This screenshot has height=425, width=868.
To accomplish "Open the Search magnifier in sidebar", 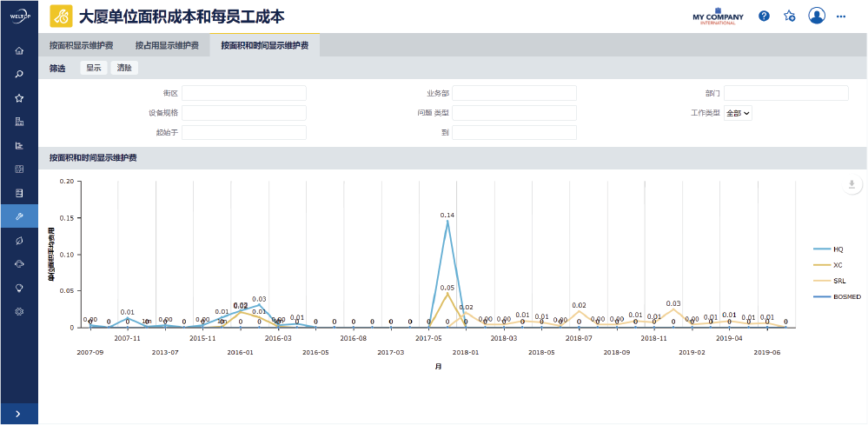I will 19,74.
